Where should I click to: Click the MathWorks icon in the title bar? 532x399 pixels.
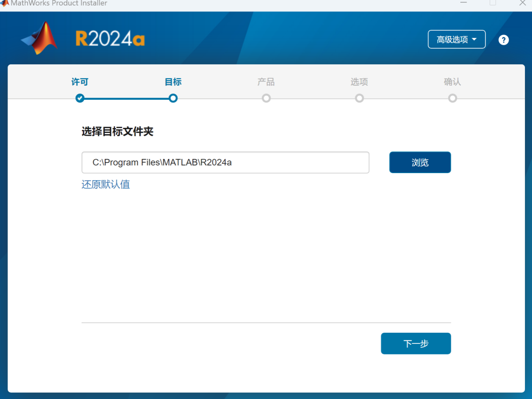(x=5, y=3)
